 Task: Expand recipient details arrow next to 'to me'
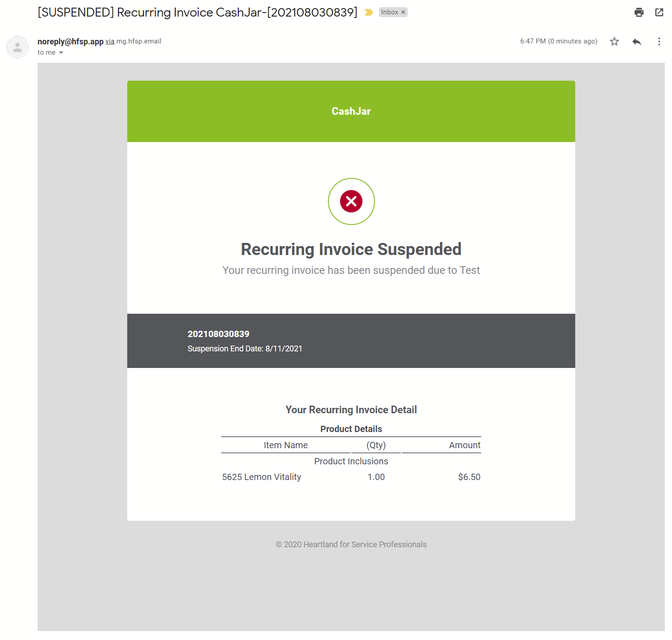pyautogui.click(x=61, y=53)
